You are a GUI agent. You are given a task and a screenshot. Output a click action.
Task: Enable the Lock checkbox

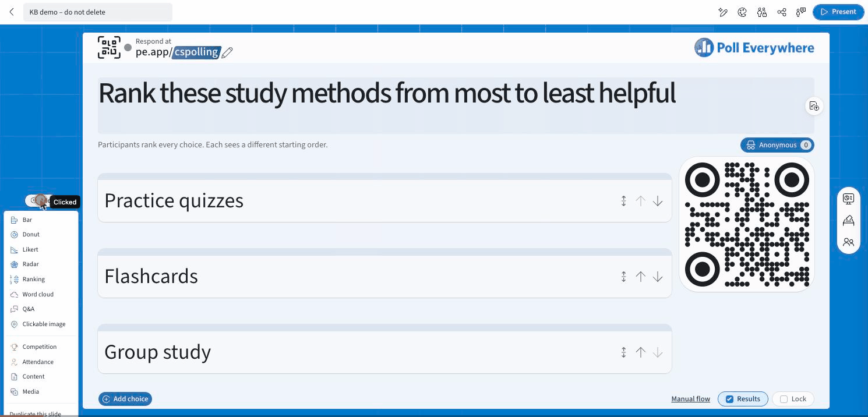pyautogui.click(x=793, y=399)
